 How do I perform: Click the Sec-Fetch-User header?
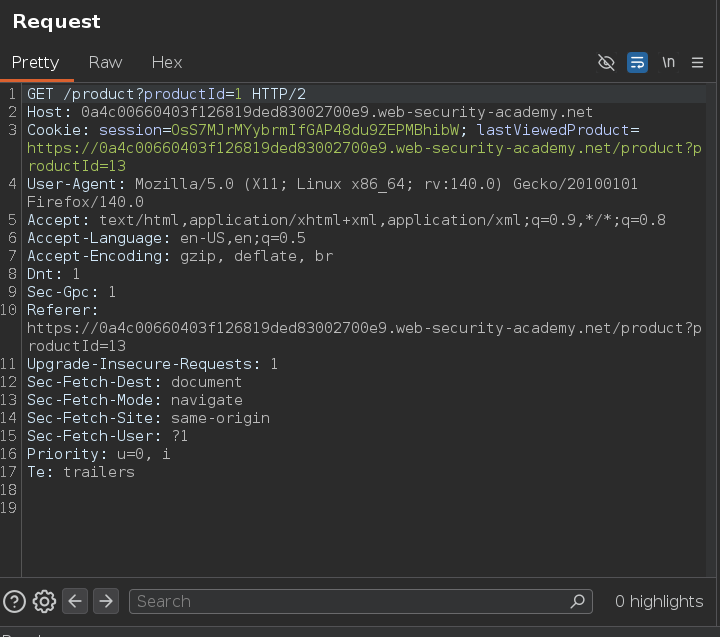107,436
